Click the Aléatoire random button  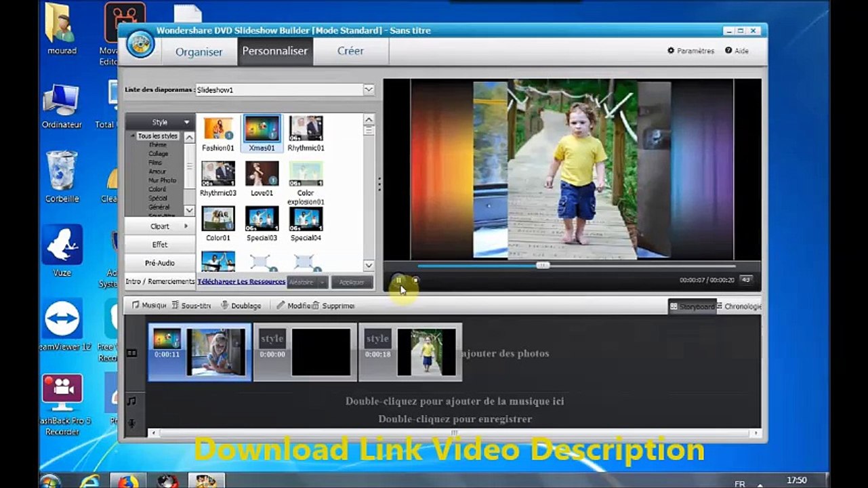click(x=302, y=282)
